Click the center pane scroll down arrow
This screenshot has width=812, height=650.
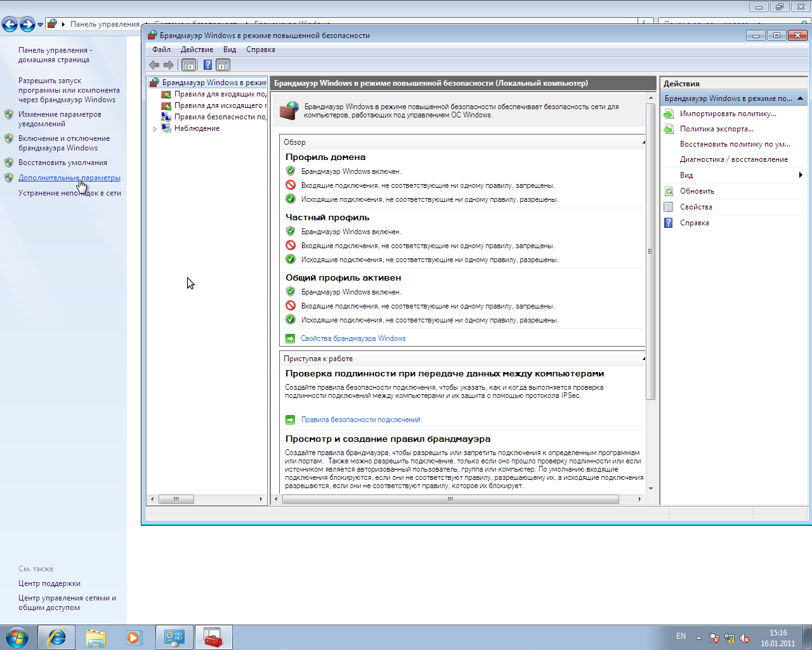650,489
